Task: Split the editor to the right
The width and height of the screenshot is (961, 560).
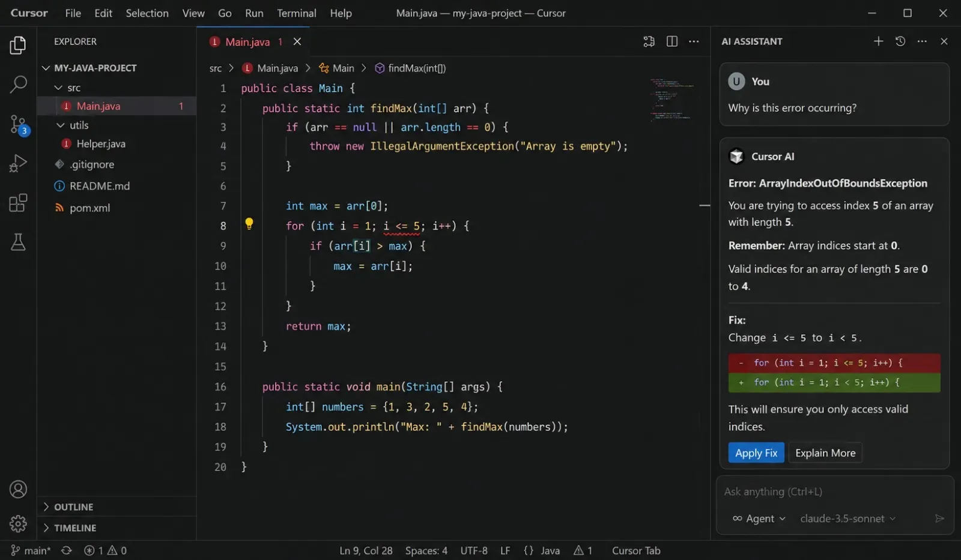Action: 672,41
